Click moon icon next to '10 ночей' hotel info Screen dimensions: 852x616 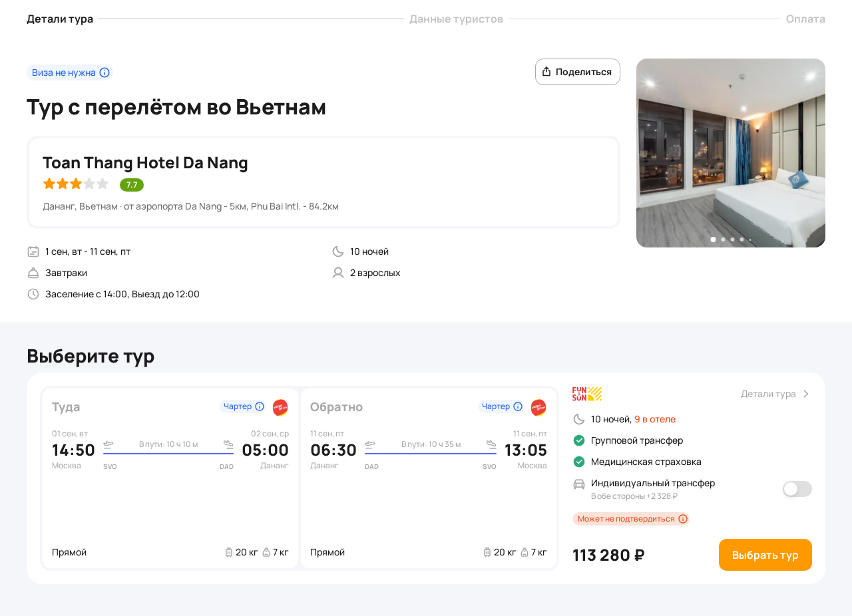click(x=338, y=251)
